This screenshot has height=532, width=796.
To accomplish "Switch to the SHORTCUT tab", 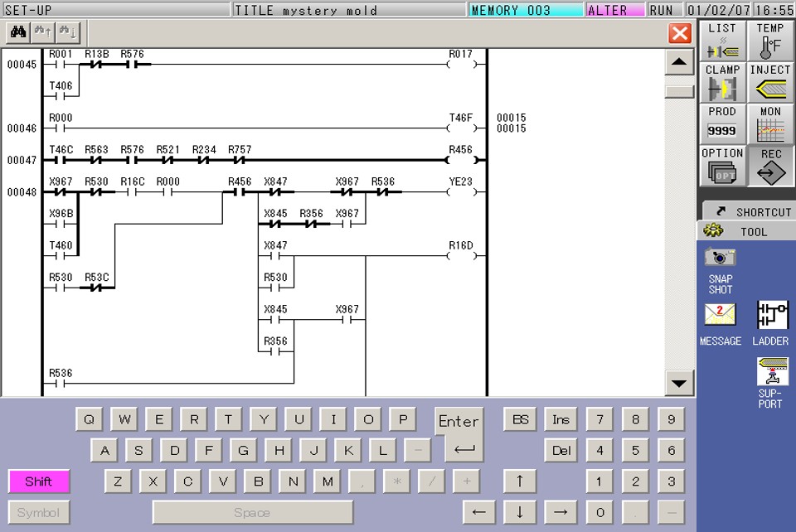I will point(746,211).
